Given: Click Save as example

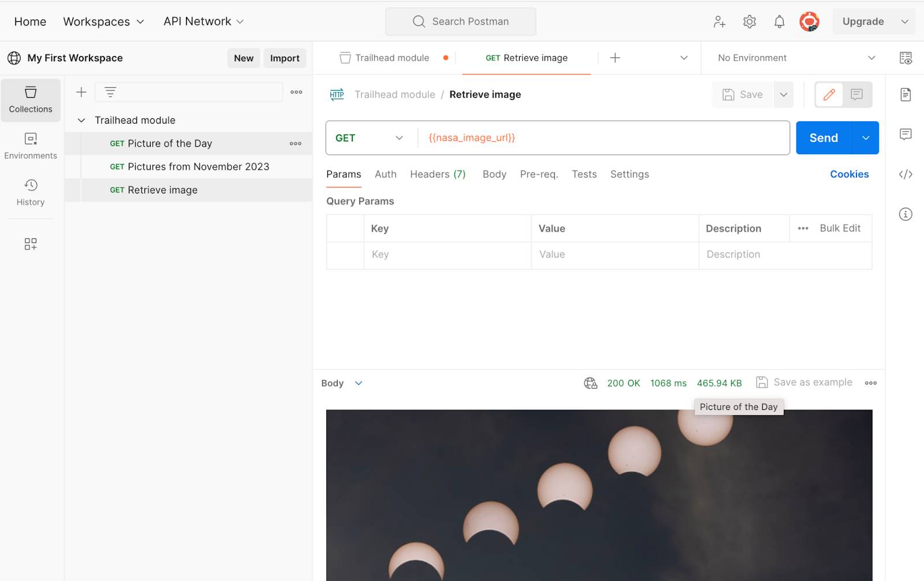Looking at the screenshot, I should [804, 382].
